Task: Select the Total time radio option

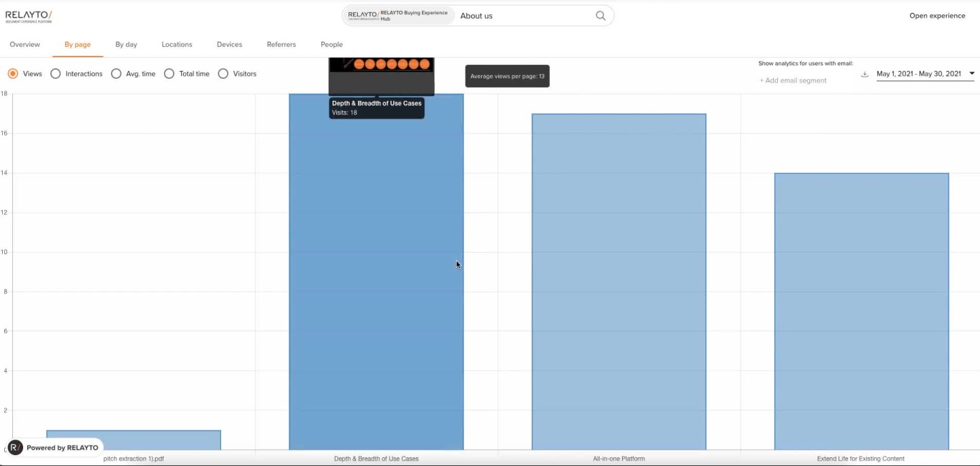Action: point(169,74)
